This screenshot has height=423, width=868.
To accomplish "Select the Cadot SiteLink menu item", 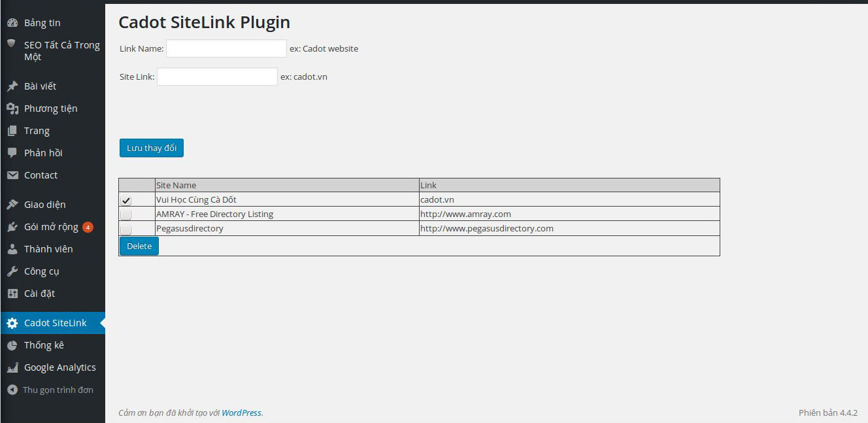I will coord(52,323).
